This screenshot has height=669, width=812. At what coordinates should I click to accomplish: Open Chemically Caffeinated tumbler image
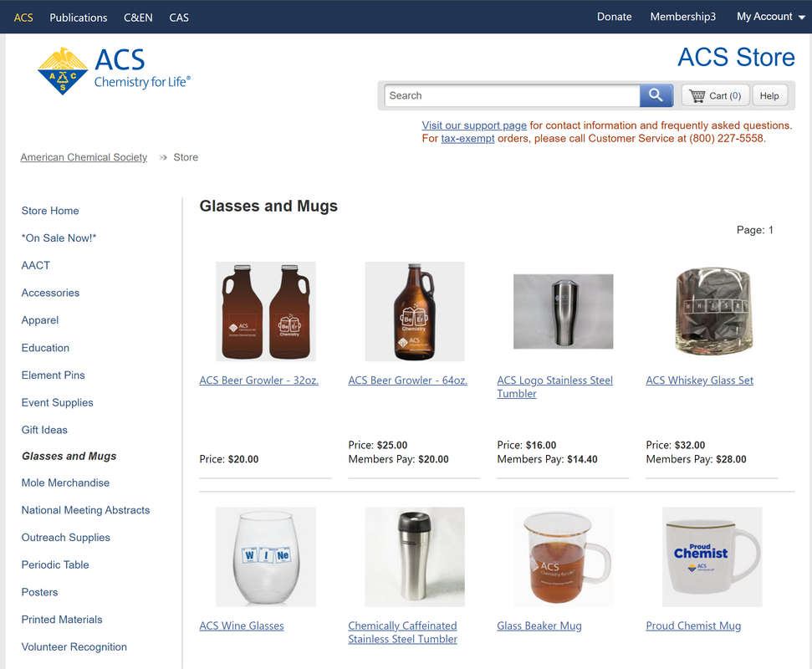415,557
